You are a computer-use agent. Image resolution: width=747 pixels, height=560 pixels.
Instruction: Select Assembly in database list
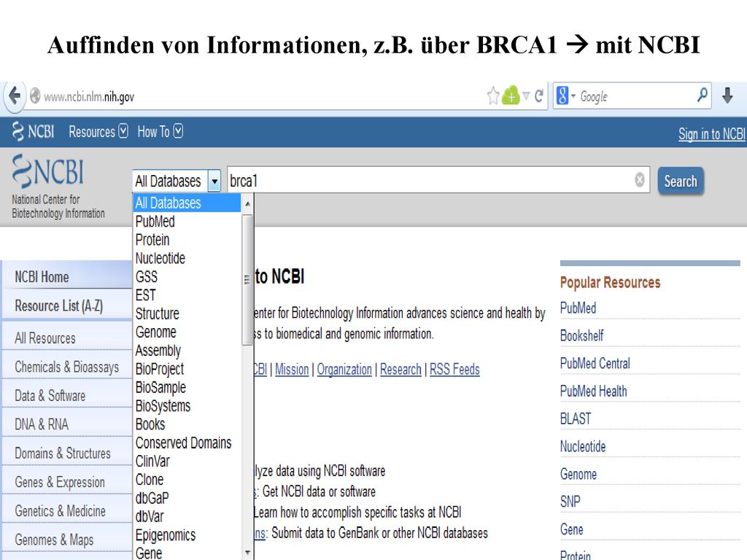pos(187,351)
